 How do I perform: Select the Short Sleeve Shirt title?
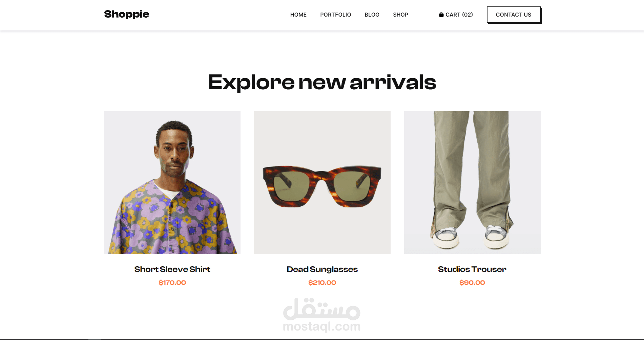(x=172, y=269)
